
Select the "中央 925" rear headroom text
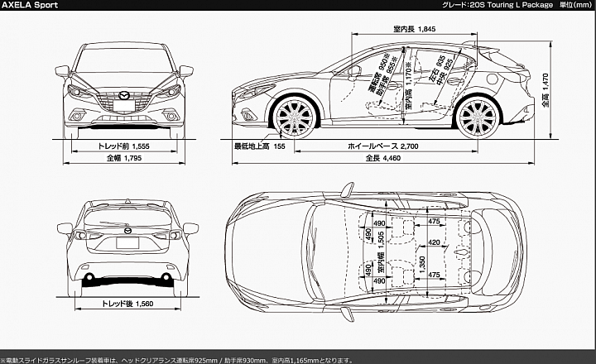pyautogui.click(x=445, y=71)
